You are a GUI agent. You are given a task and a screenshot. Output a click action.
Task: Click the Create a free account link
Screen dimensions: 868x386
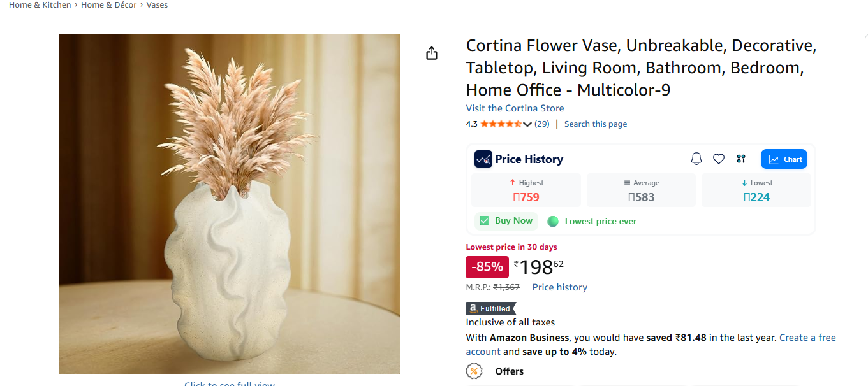pos(807,338)
